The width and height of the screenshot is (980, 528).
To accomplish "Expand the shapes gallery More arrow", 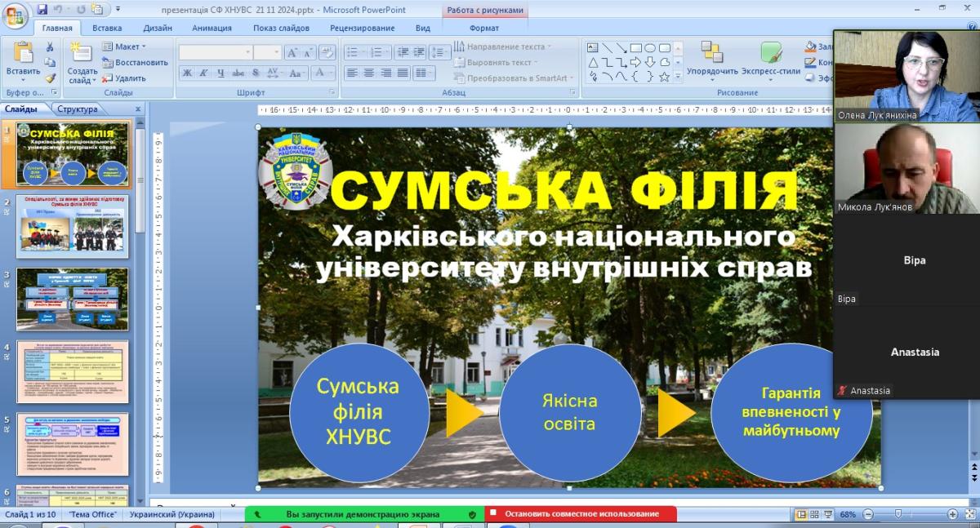I will (677, 76).
